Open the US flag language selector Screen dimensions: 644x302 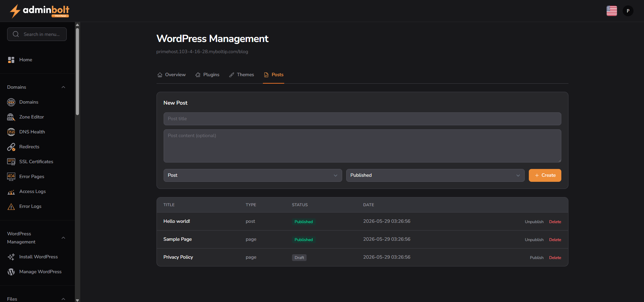click(x=611, y=11)
